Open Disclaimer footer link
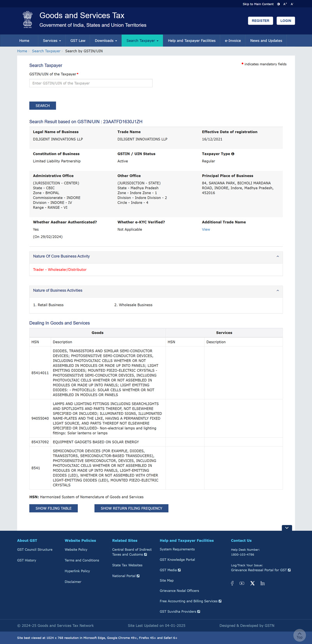Viewport: 312px width, 644px height. point(73,582)
